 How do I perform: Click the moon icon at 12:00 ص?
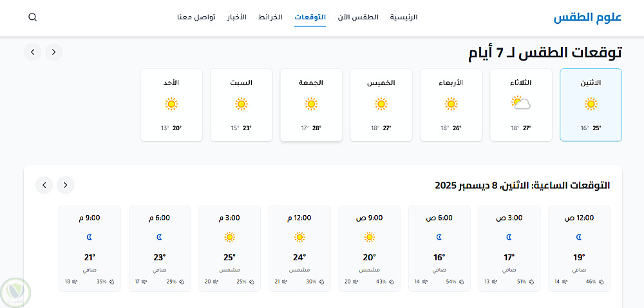click(x=579, y=237)
